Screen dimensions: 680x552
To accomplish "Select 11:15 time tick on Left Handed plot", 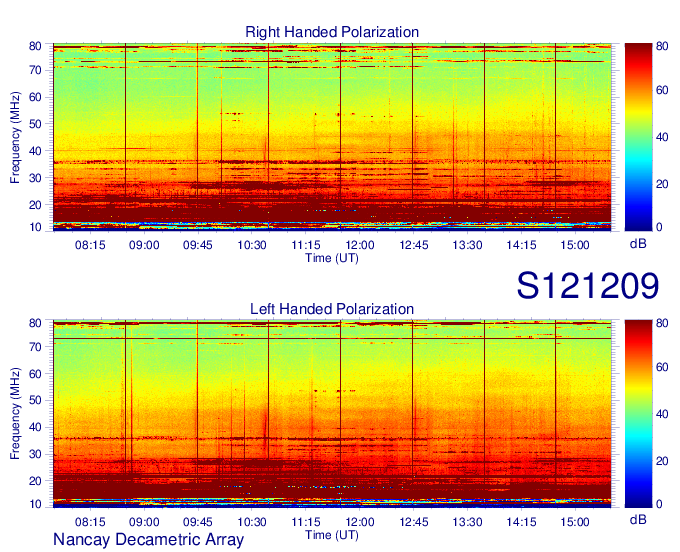I will (306, 522).
